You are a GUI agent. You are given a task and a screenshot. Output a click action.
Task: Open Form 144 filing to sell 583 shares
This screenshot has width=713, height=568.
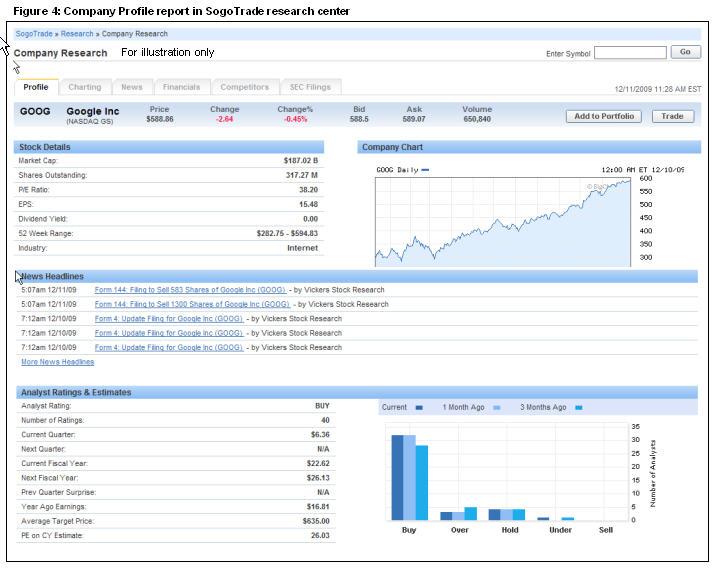[190, 290]
